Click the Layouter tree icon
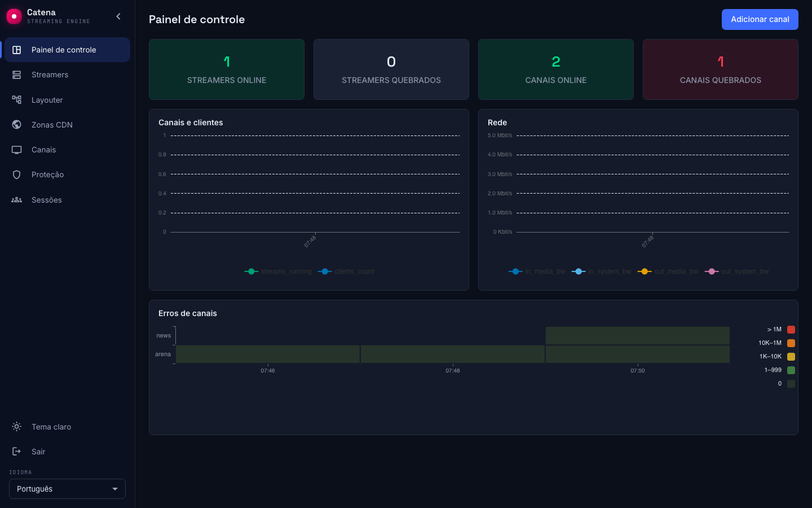Image resolution: width=812 pixels, height=508 pixels. pos(17,100)
